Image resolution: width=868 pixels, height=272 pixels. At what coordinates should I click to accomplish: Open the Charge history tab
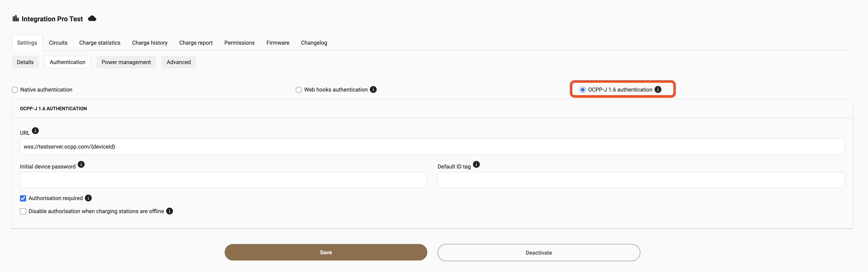click(150, 43)
